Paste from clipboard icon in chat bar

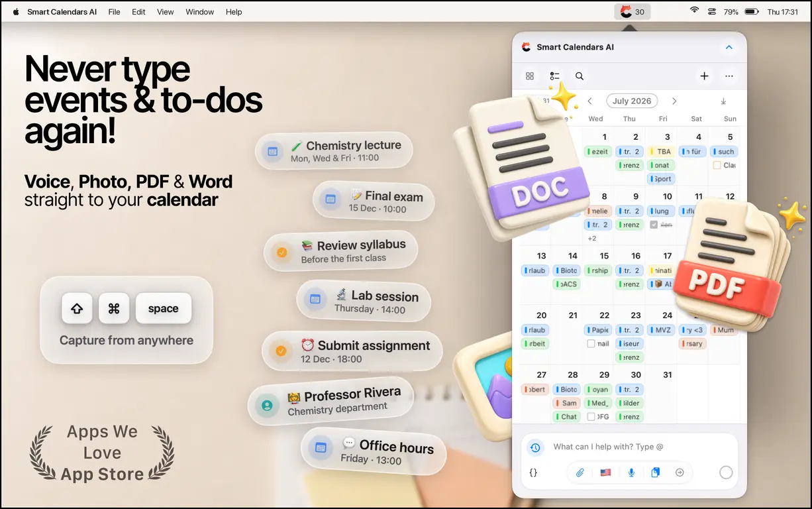(656, 473)
